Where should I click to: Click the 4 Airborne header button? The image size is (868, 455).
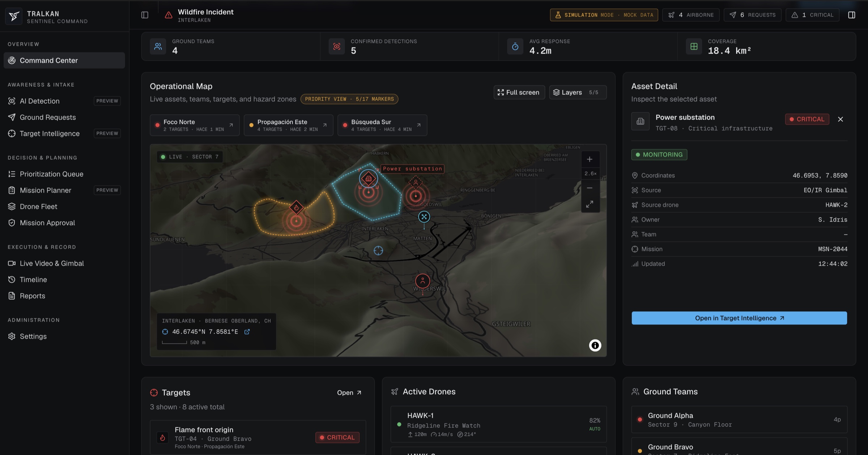pyautogui.click(x=691, y=15)
